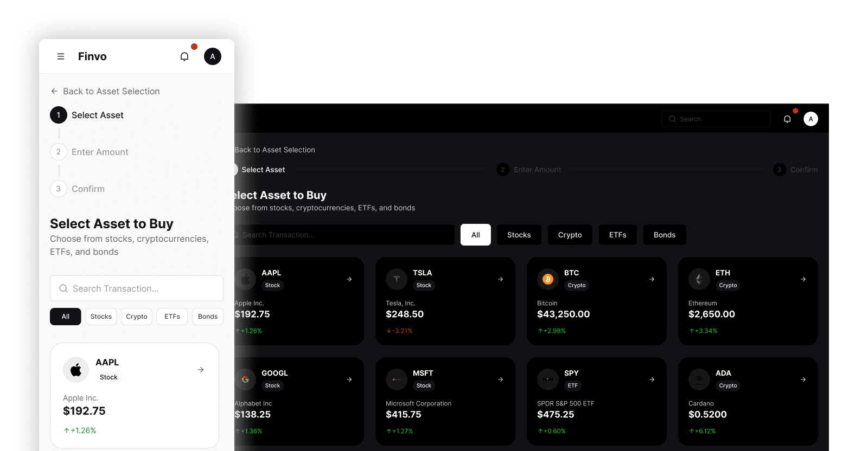Select the All filter tab in the mobile view
This screenshot has height=451, width=868.
tap(66, 317)
